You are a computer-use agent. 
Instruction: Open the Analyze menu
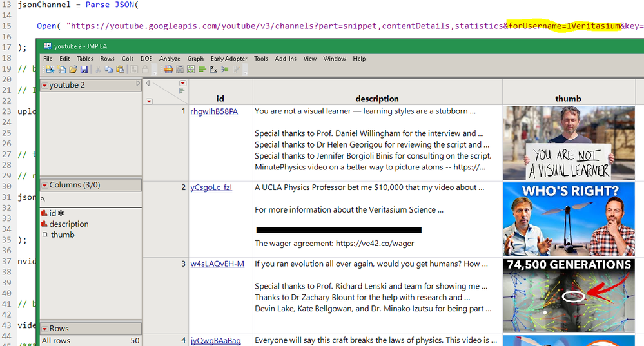tap(170, 59)
